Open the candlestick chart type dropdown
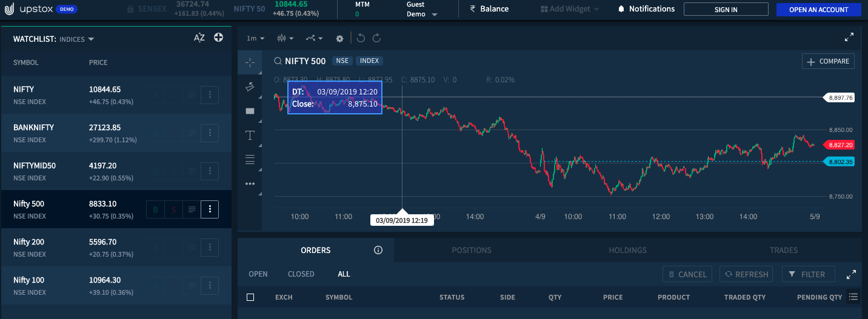Screen dimensions: 868x319 point(285,38)
